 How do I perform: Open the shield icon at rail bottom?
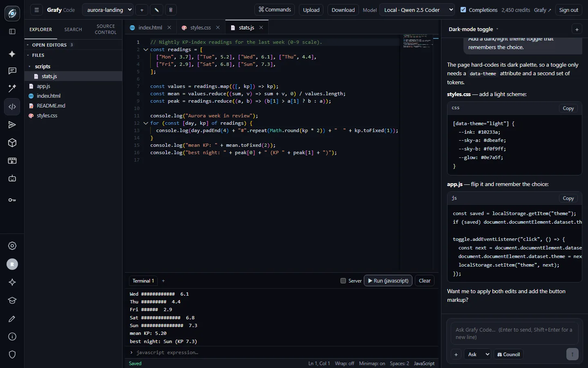point(12,355)
